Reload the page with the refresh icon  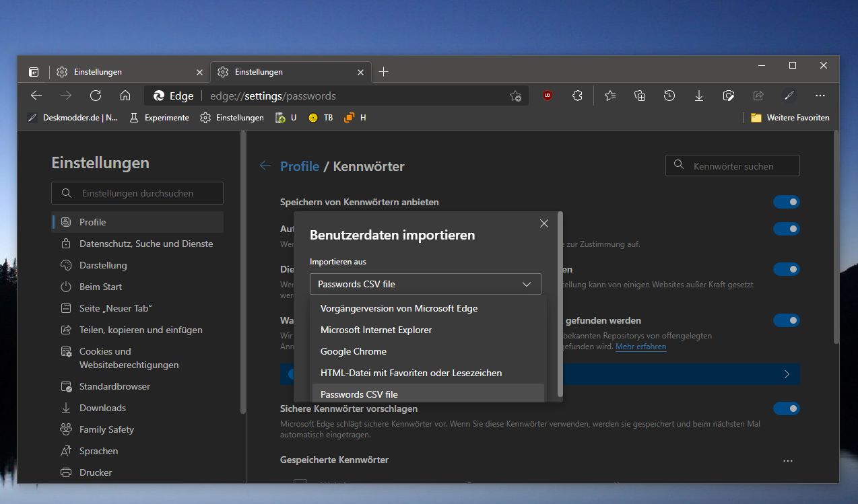[x=96, y=96]
